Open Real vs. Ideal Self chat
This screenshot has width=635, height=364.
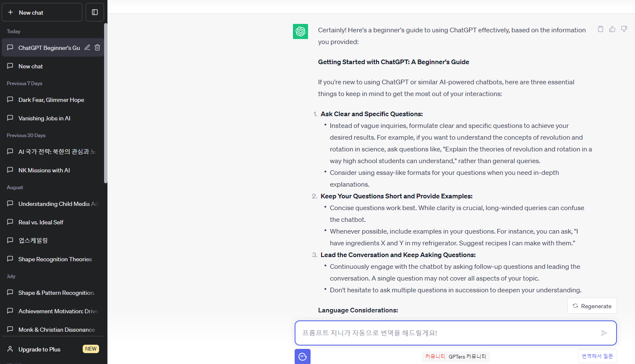(53, 222)
